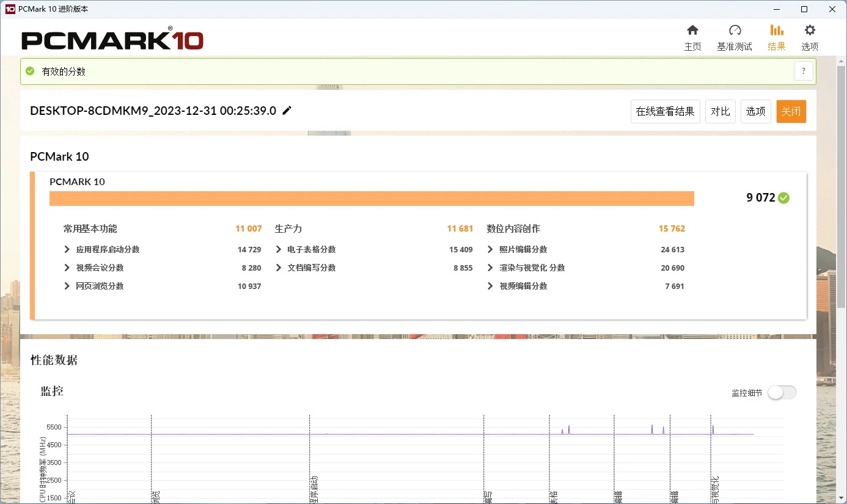Click the score value 15 762
847x504 pixels.
[672, 228]
